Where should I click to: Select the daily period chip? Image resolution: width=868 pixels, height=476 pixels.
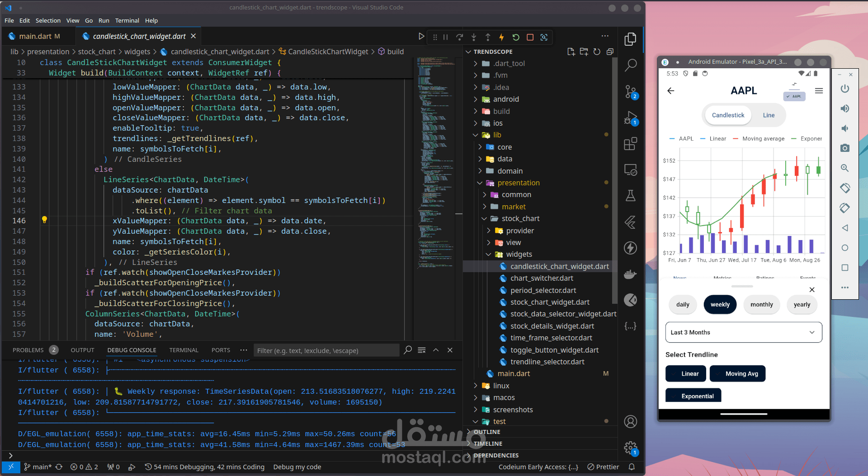point(683,305)
